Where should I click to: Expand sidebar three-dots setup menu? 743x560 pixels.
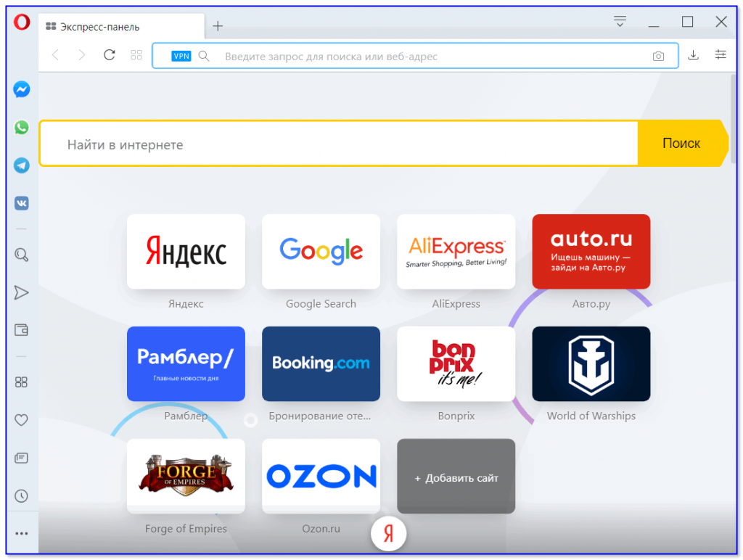tap(22, 534)
